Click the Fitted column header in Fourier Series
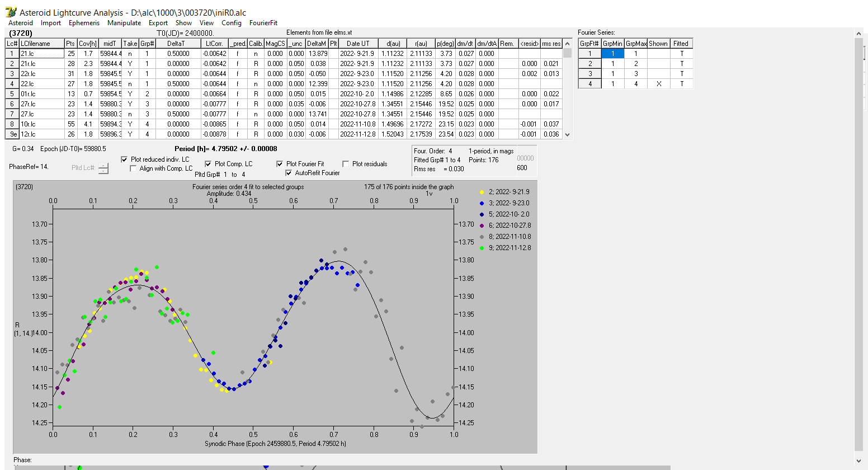Image resolution: width=868 pixels, height=470 pixels. (x=681, y=44)
